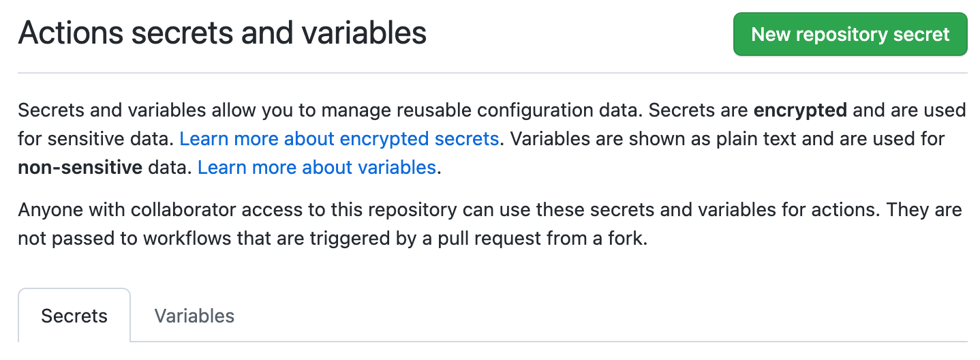Open the Learn more about encrypted secrets link
Viewport: 980px width, 360px height.
(x=339, y=139)
